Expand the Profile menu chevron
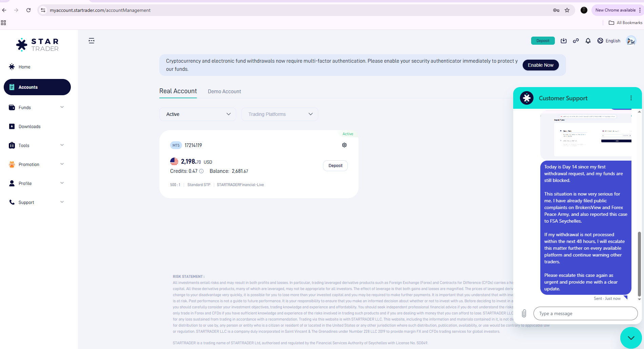Image resolution: width=644 pixels, height=349 pixels. pos(62,183)
